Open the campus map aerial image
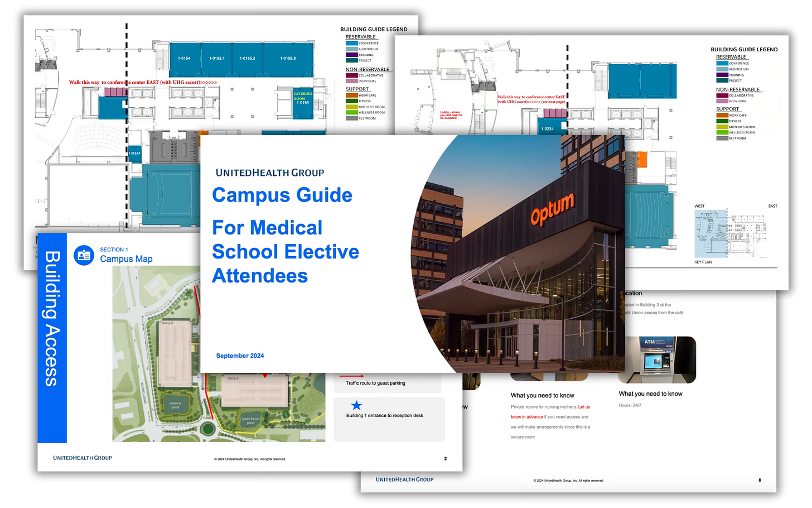Screen dimensions: 812x508 (219, 354)
